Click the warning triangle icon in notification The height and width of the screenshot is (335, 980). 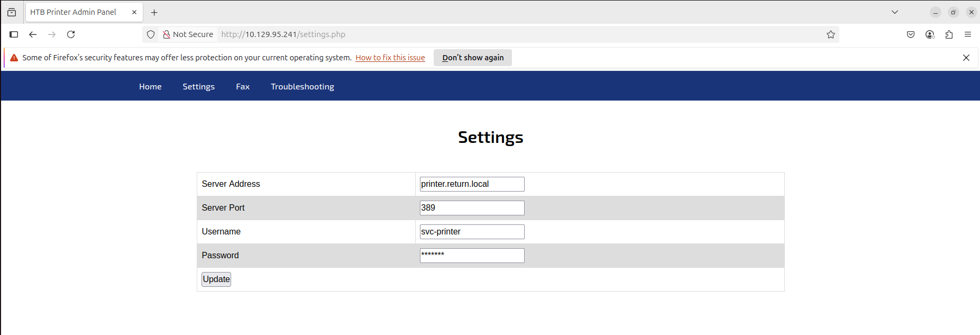14,58
